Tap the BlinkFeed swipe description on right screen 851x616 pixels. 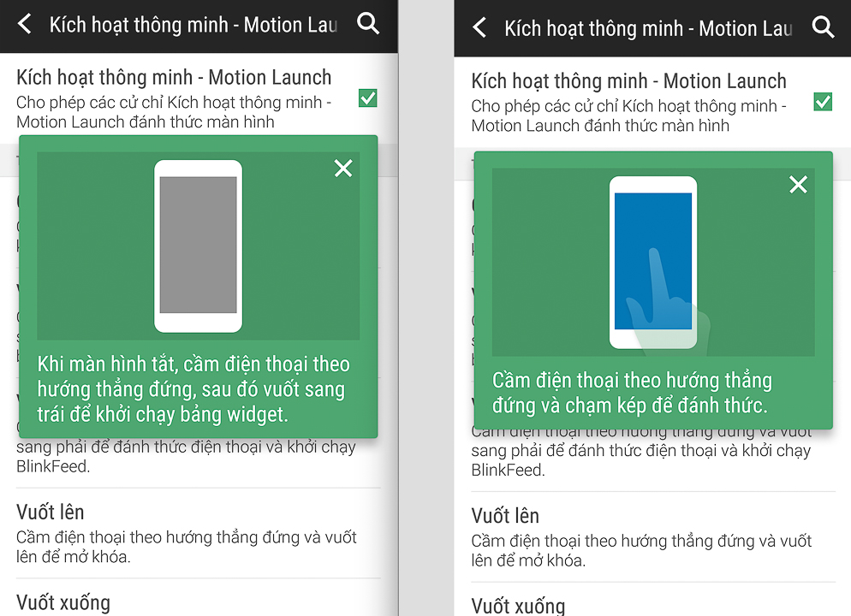[641, 459]
